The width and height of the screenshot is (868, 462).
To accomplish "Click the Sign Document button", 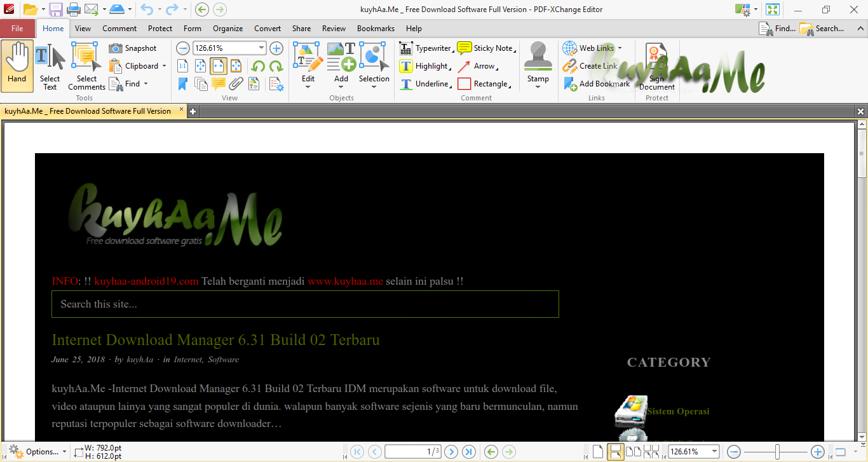I will (657, 66).
